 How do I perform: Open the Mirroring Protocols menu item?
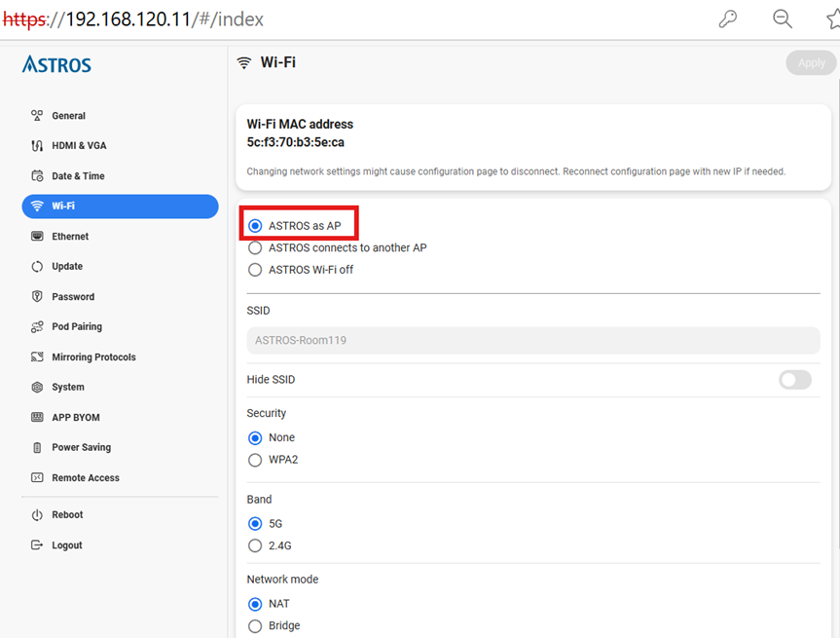(93, 357)
